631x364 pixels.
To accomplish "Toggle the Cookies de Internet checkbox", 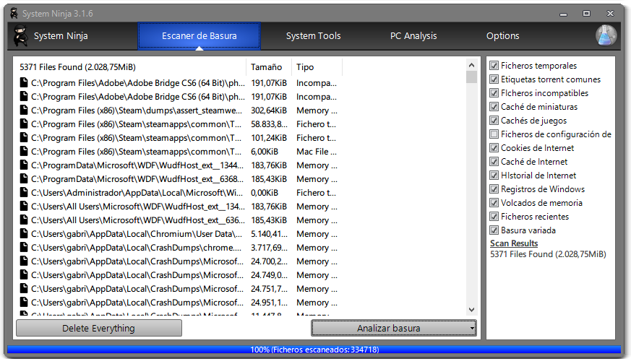I will coord(494,147).
